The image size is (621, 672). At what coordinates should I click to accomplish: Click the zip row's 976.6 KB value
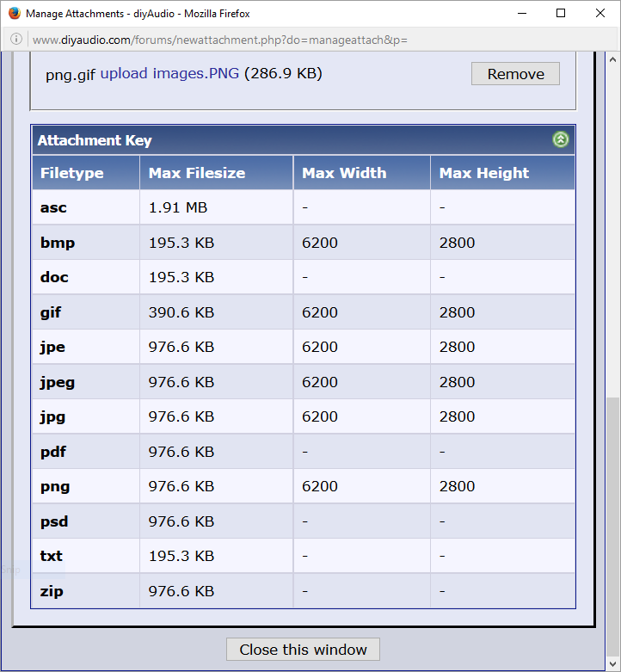181,591
